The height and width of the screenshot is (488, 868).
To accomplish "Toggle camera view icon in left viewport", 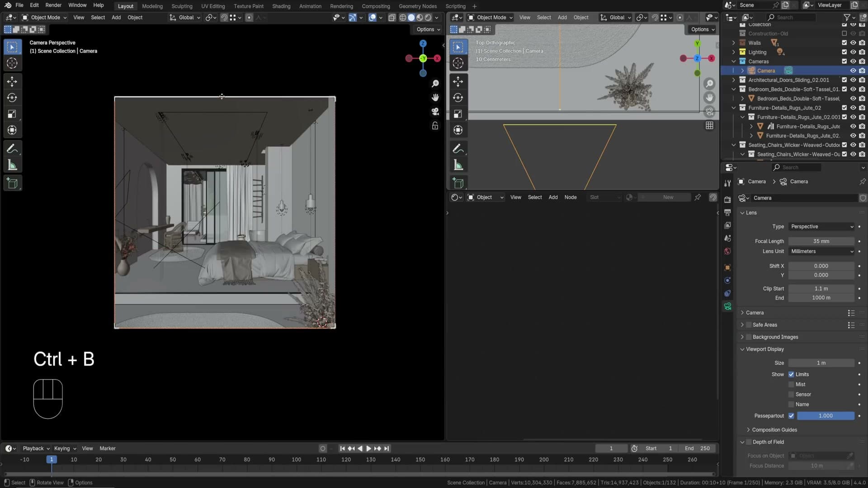I will (435, 112).
